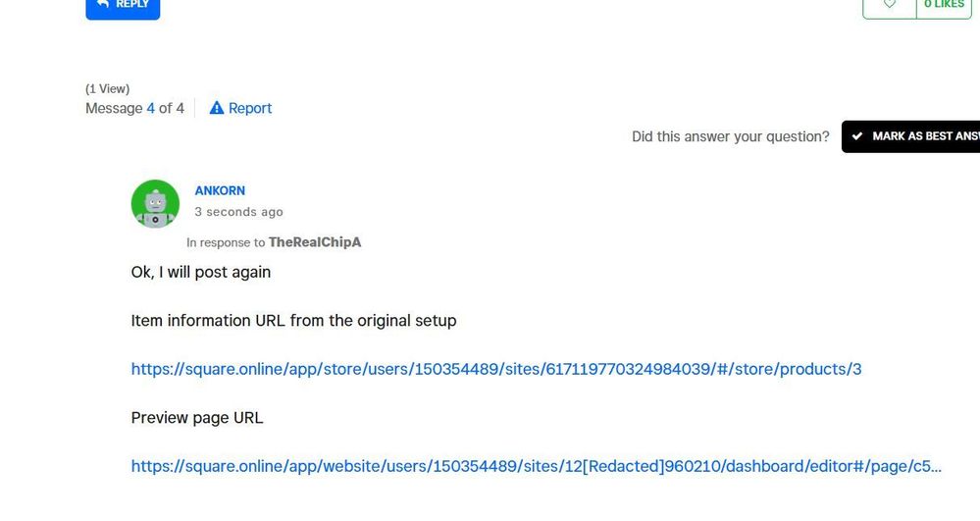Open the TheRealChipA profile link
The width and height of the screenshot is (980, 521).
point(315,242)
